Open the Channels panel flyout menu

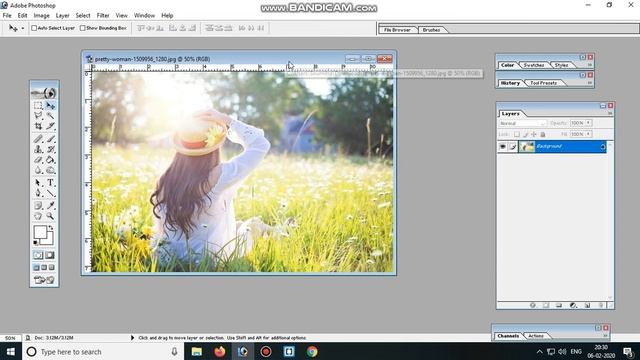[606, 336]
